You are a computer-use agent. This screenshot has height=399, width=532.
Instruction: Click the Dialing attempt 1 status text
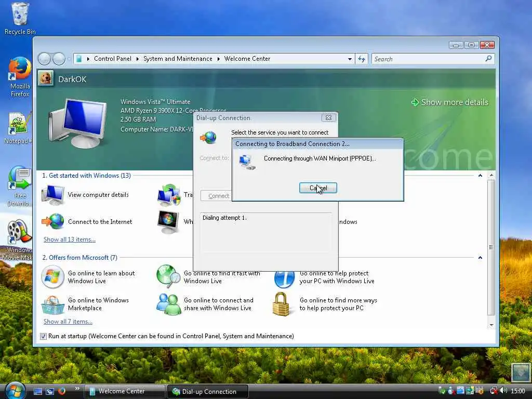pos(224,218)
